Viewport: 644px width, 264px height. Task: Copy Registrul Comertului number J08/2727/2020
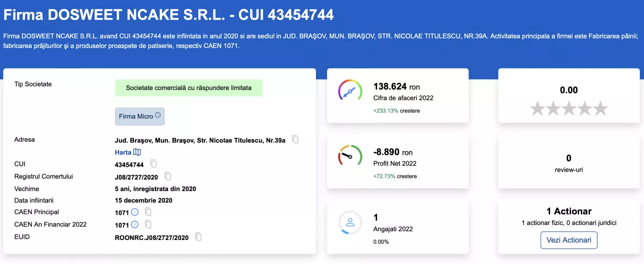click(168, 177)
